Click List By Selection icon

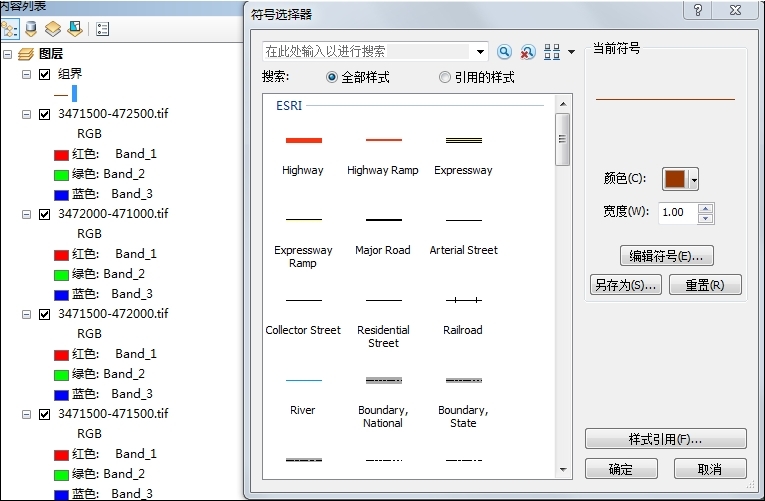75,28
